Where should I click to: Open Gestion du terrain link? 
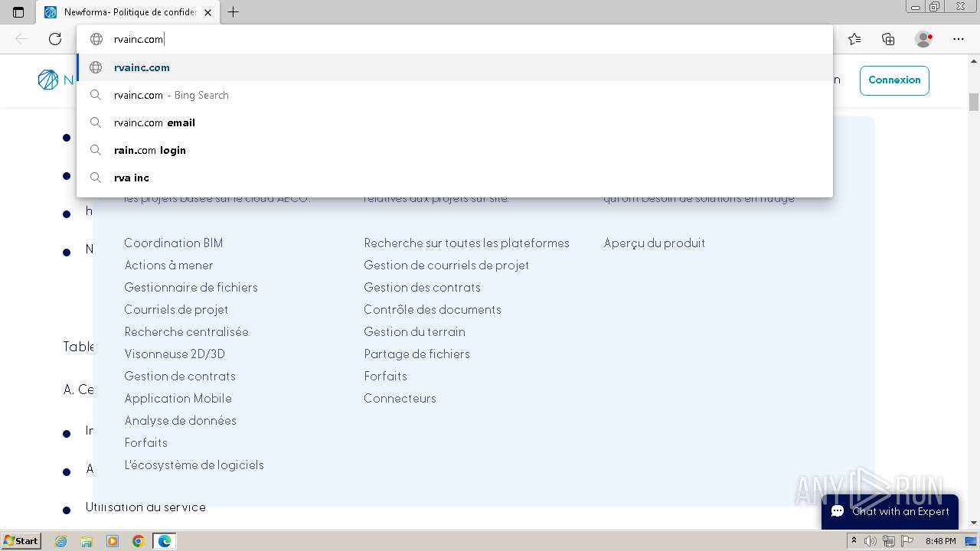tap(415, 331)
